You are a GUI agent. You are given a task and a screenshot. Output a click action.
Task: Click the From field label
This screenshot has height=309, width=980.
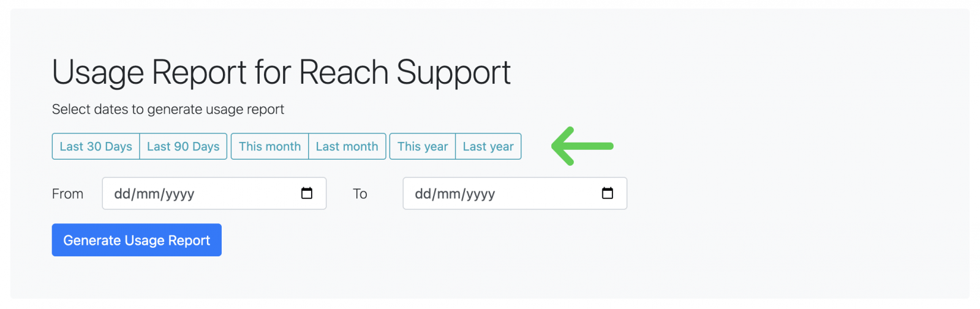(x=67, y=194)
